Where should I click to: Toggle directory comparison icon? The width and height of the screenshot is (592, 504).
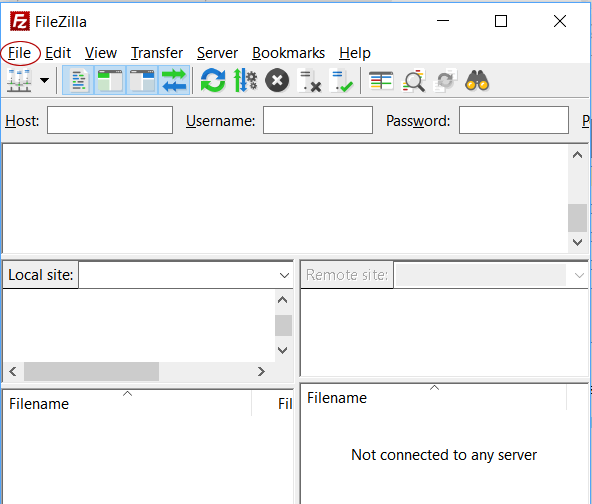(413, 80)
